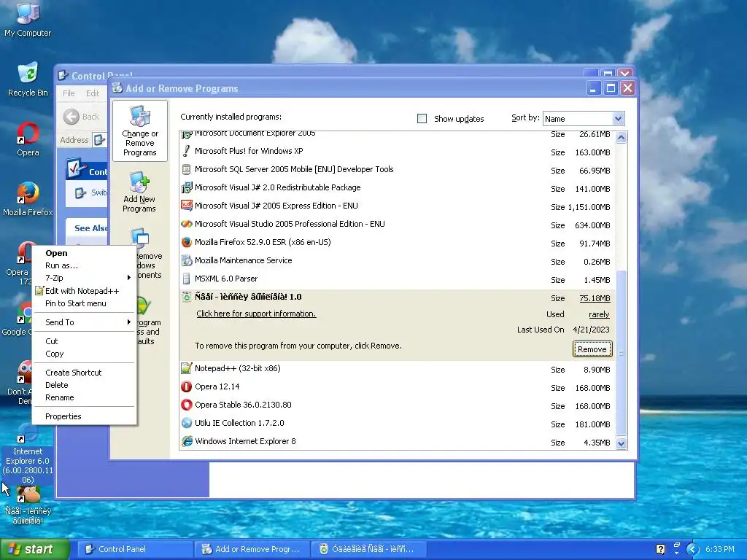Screen dimensions: 747x560
Task: Click the Notepad++ (32-bit x86) program icon
Action: (x=186, y=368)
